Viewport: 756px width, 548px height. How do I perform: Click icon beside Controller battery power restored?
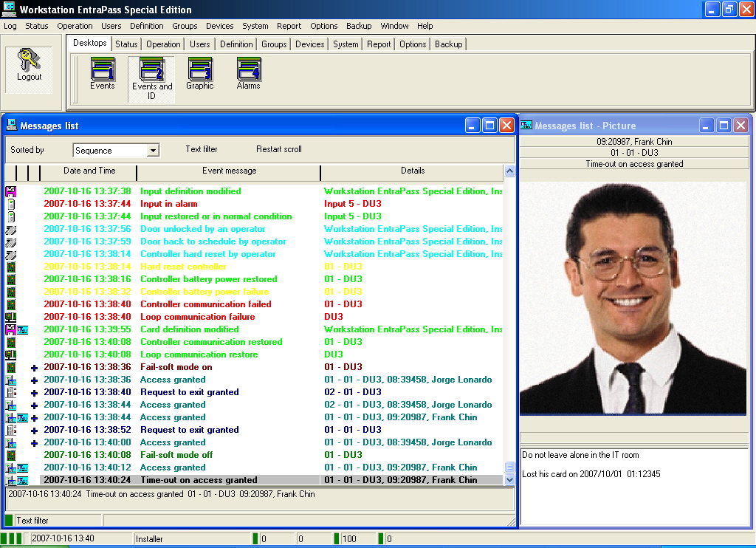(x=10, y=279)
